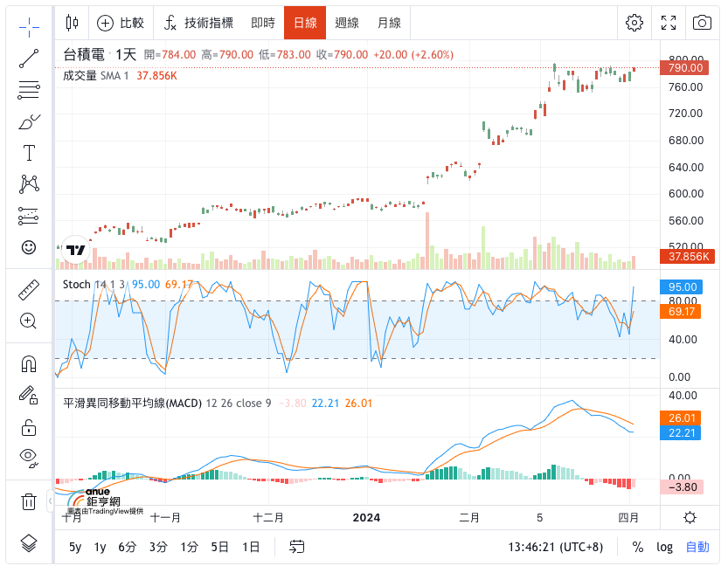Click the zoom in magnifier tool
The image size is (728, 566).
click(x=29, y=321)
